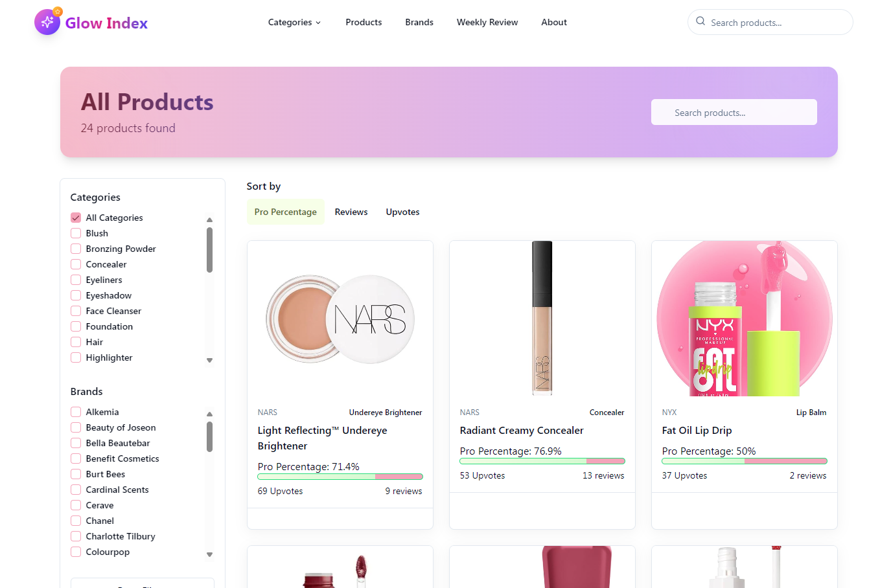This screenshot has height=588, width=891.
Task: Check the Charlotte Tilbury brand checkbox
Action: (x=76, y=536)
